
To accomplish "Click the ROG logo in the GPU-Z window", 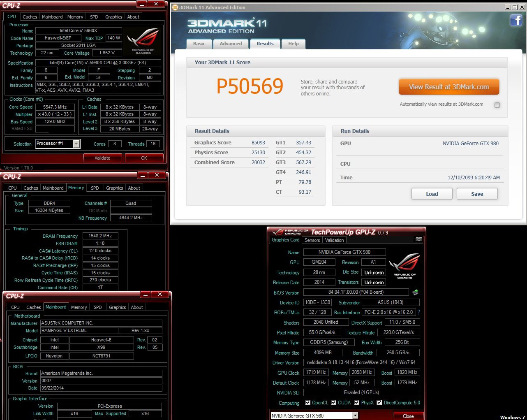I will click(x=404, y=266).
